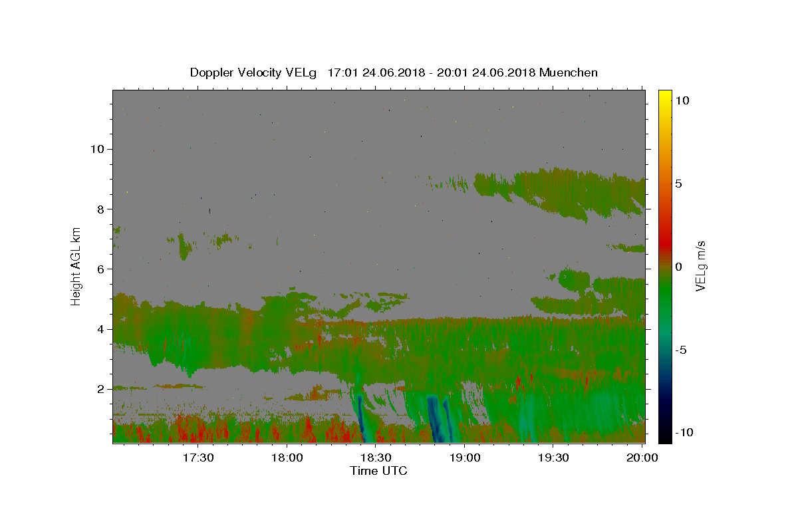Click the colorbar value 10 label
Screen dimensions: 798x532
(682, 100)
